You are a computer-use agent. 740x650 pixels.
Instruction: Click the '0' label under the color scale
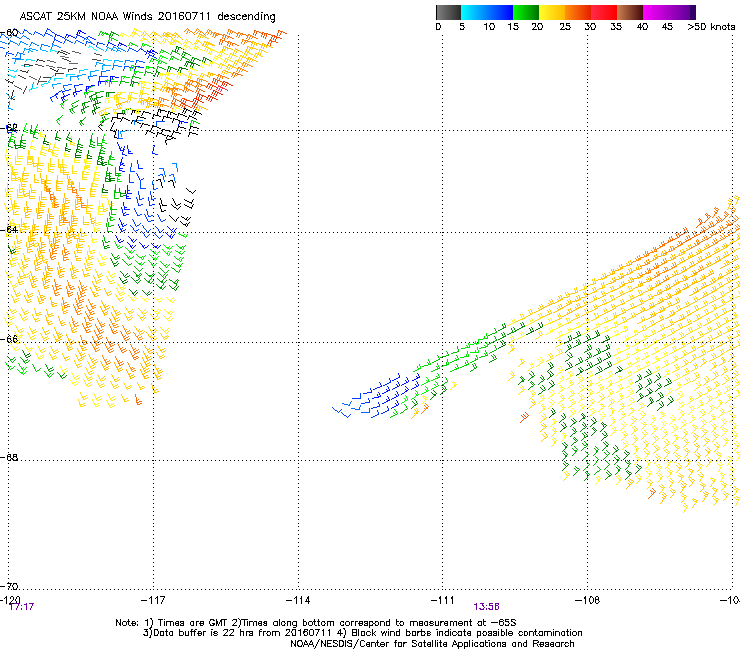click(x=438, y=27)
